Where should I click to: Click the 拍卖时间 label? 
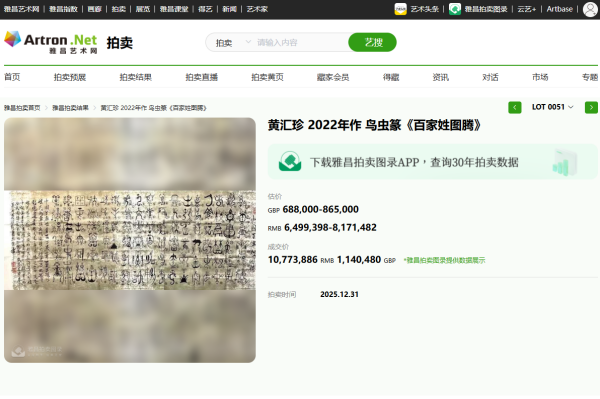[282, 295]
